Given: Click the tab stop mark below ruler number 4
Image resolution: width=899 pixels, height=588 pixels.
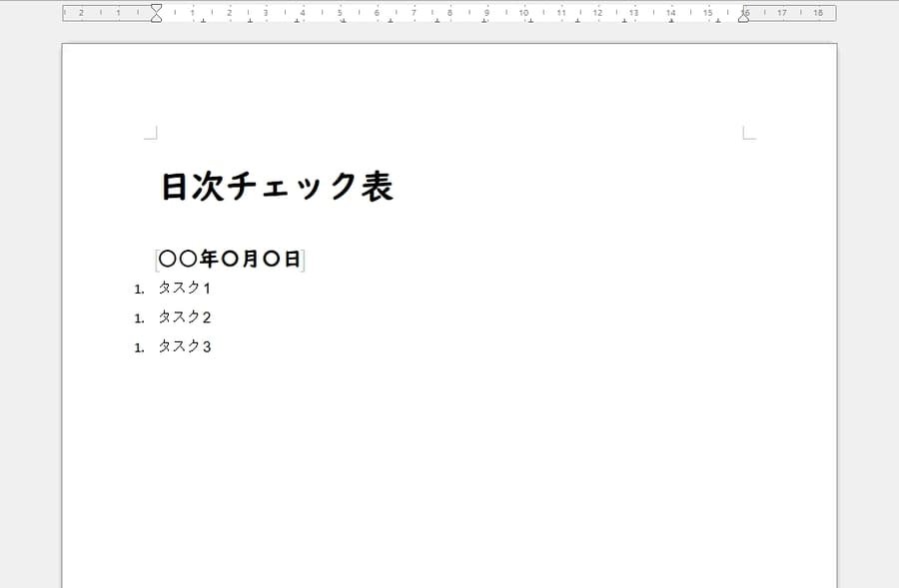Looking at the screenshot, I should click(x=299, y=21).
